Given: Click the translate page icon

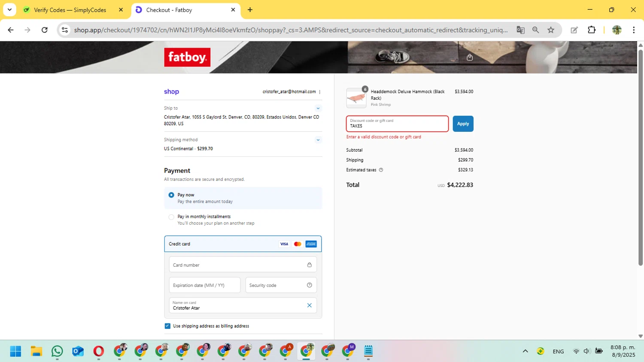Looking at the screenshot, I should point(520,30).
